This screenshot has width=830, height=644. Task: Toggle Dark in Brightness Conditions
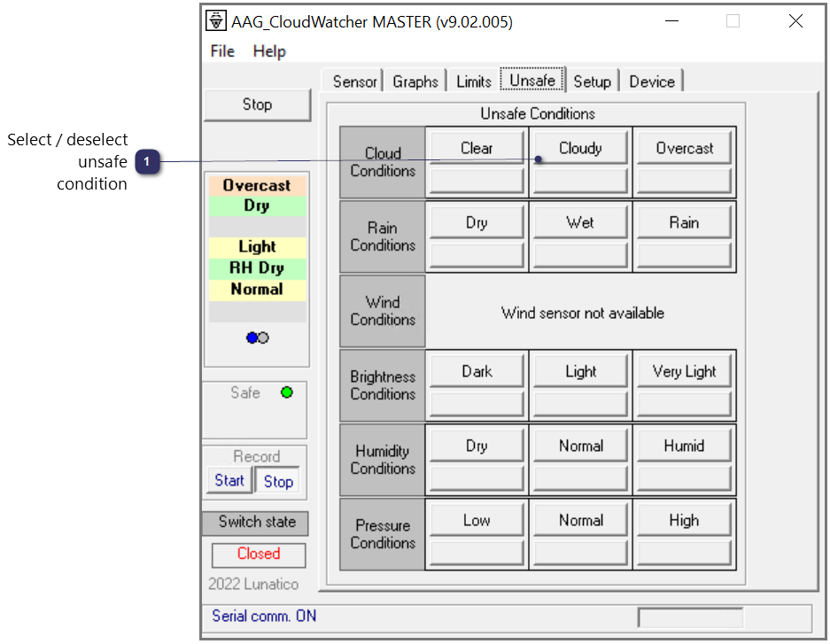pyautogui.click(x=477, y=371)
